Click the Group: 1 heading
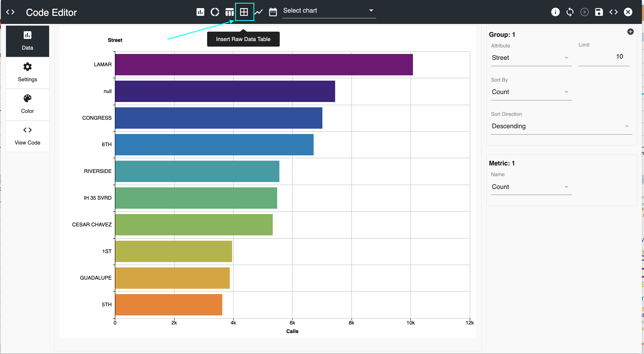The height and width of the screenshot is (354, 644). [502, 35]
